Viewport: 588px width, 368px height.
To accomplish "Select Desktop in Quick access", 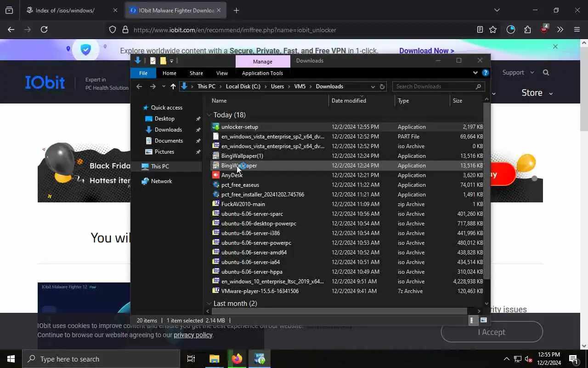I will click(164, 119).
